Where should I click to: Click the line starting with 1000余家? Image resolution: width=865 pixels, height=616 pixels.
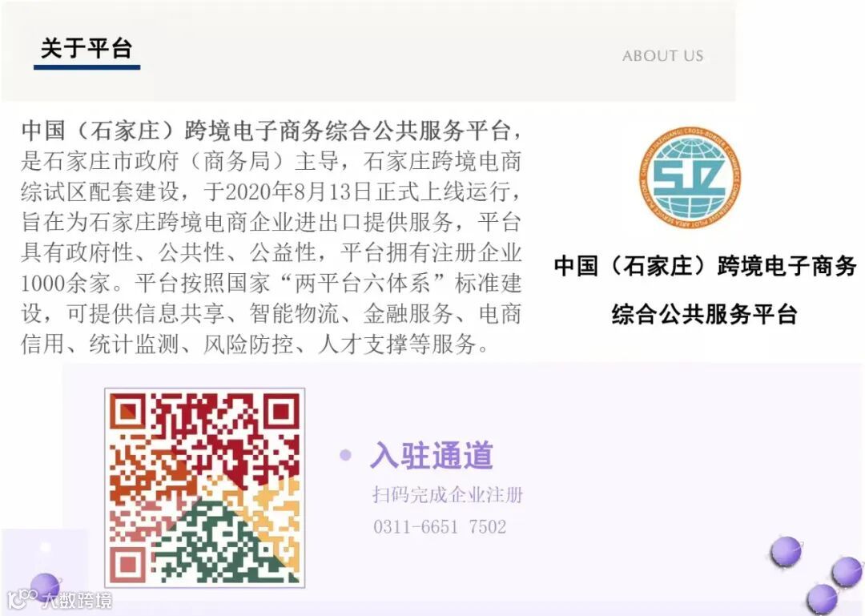pos(271,283)
